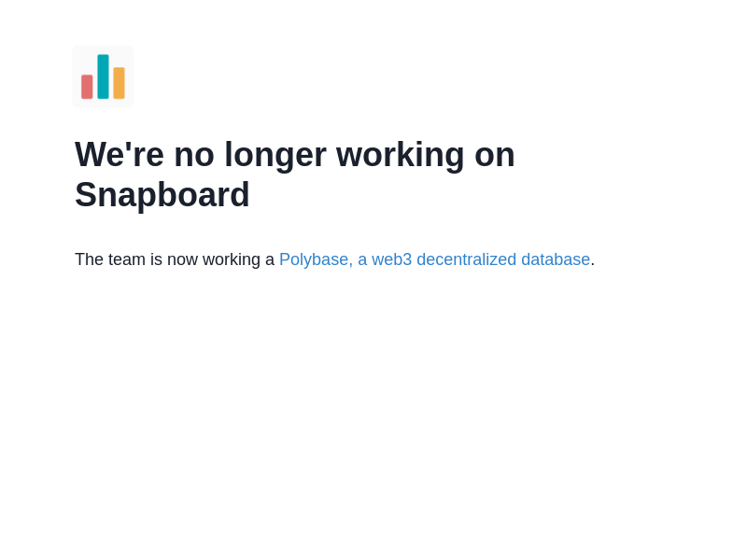The height and width of the screenshot is (560, 747).
Task: Click the word "database" ending the link
Action: [x=556, y=259]
